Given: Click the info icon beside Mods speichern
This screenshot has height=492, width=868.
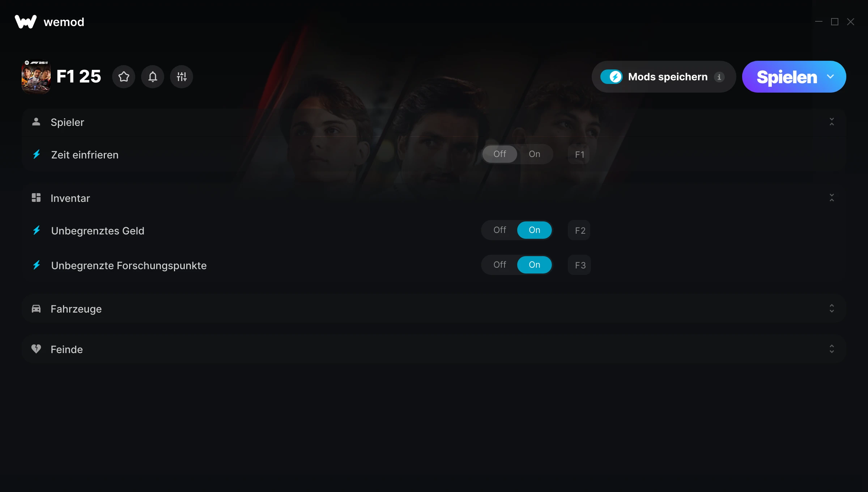Looking at the screenshot, I should point(719,77).
